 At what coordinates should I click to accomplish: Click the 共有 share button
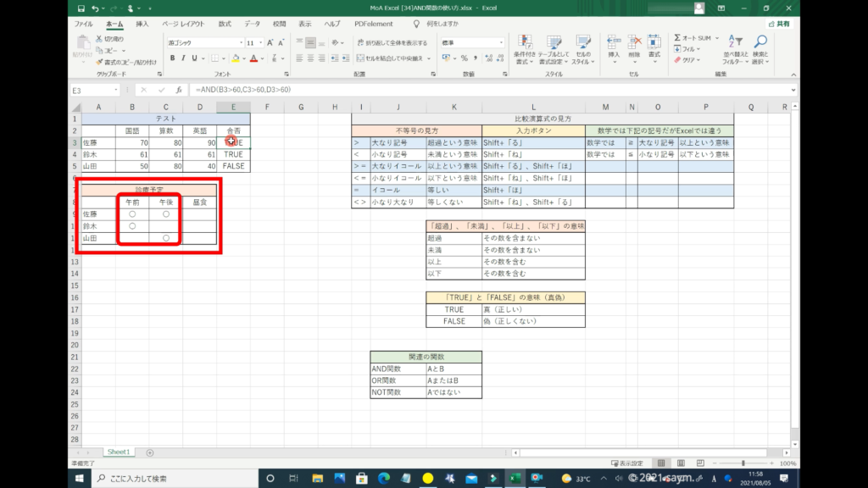point(779,25)
